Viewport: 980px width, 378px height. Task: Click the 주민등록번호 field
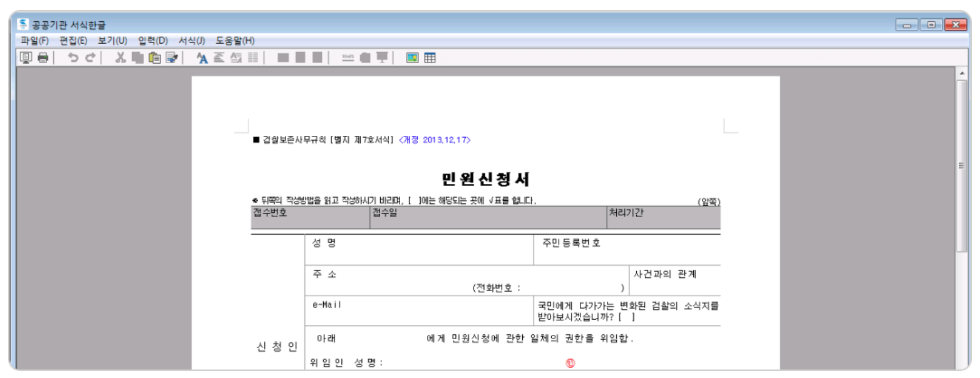pyautogui.click(x=627, y=250)
